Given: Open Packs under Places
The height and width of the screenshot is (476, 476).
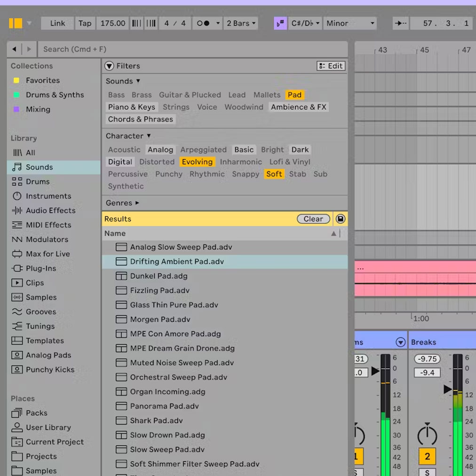Looking at the screenshot, I should (x=54, y=413).
